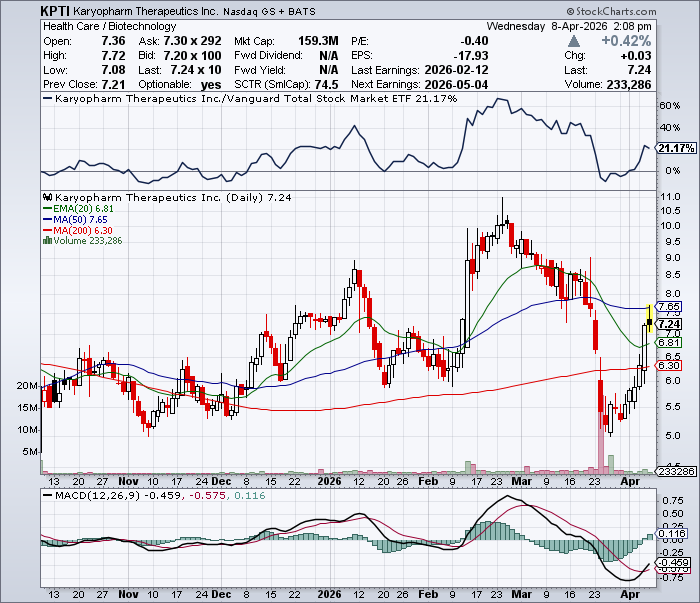This screenshot has width=700, height=603.
Task: Click the SCTR (SmlCap) 74.5 value
Action: [325, 84]
